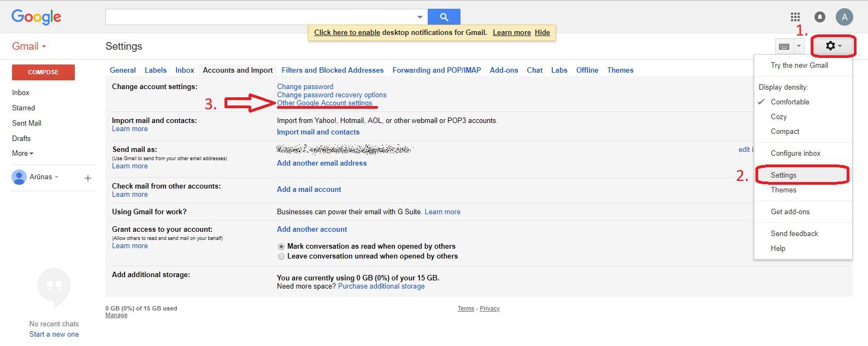868x346 pixels.
Task: Click Learn more under Send mail as
Action: point(130,166)
